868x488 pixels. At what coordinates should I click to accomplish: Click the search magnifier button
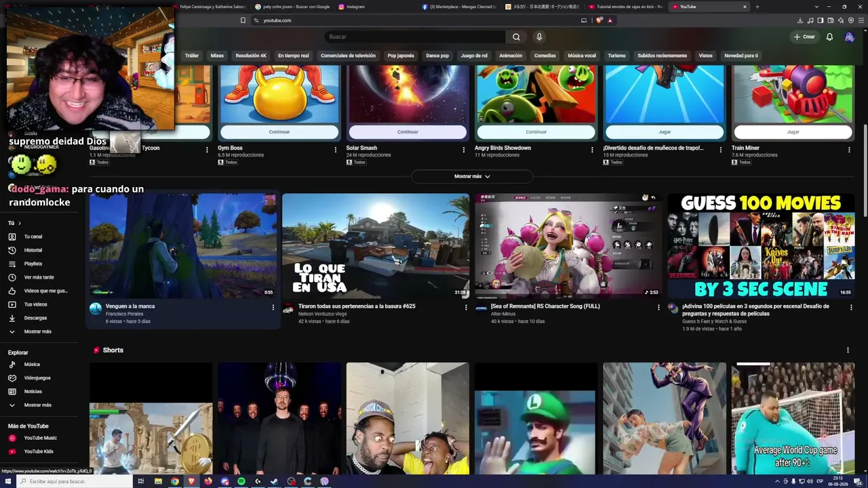click(x=516, y=37)
